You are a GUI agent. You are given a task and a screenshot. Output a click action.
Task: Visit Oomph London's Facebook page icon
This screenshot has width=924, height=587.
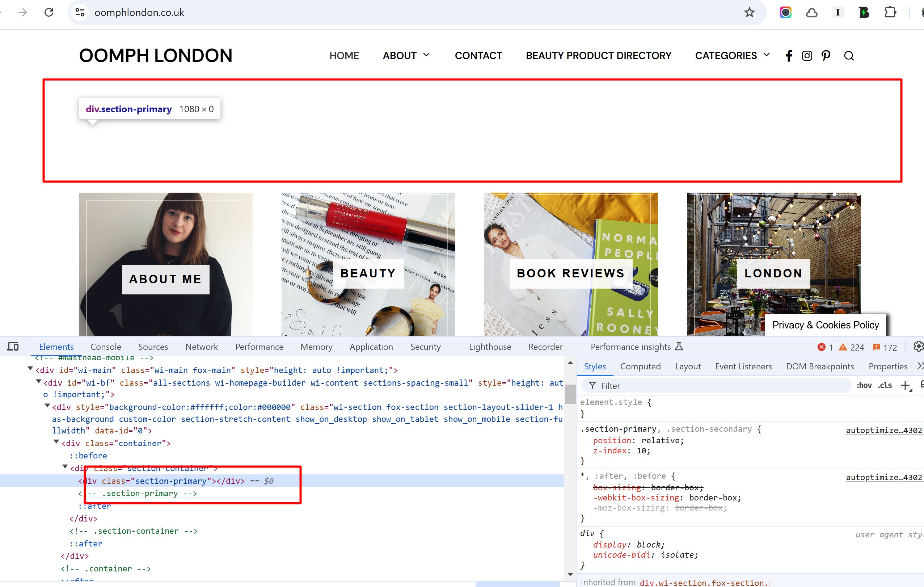pos(789,56)
